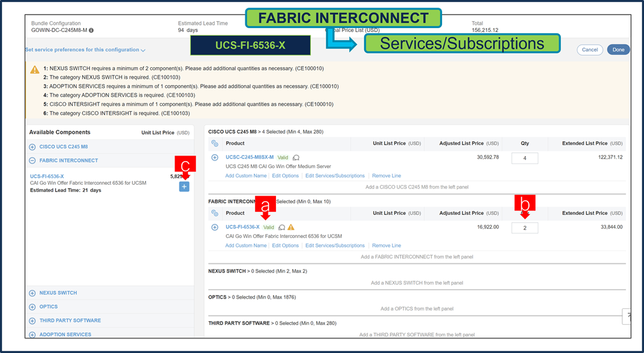Open UCS-FI-6536-X link in selected table
This screenshot has width=644, height=353.
[242, 227]
